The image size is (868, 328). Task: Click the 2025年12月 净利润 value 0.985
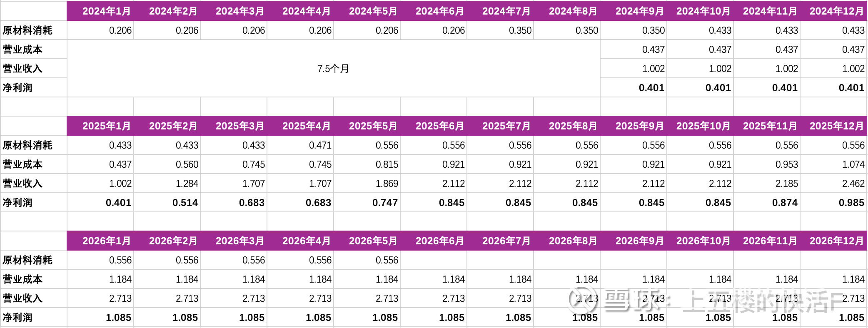click(833, 203)
